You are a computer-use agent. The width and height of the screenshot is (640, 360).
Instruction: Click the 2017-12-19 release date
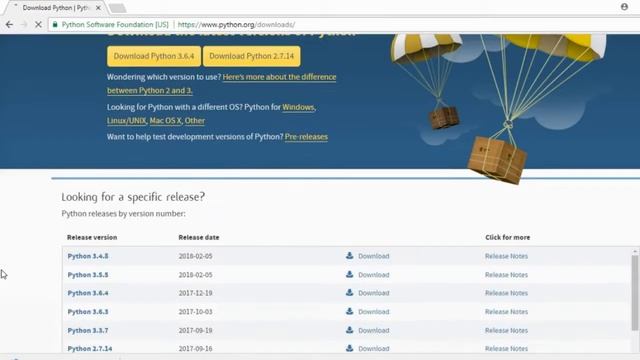pyautogui.click(x=196, y=293)
